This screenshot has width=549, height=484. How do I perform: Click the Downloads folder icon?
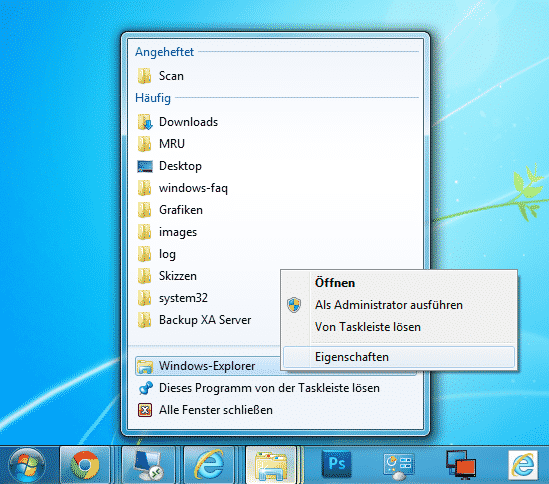(145, 122)
